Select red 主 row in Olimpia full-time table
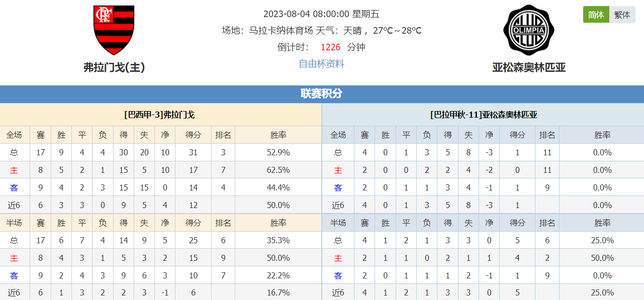This screenshot has width=644, height=300. click(483, 170)
